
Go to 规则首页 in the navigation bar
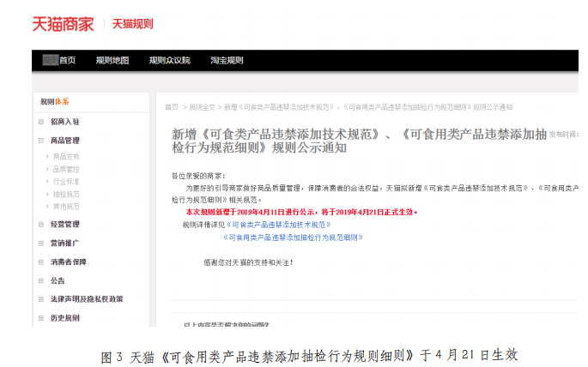tap(59, 60)
